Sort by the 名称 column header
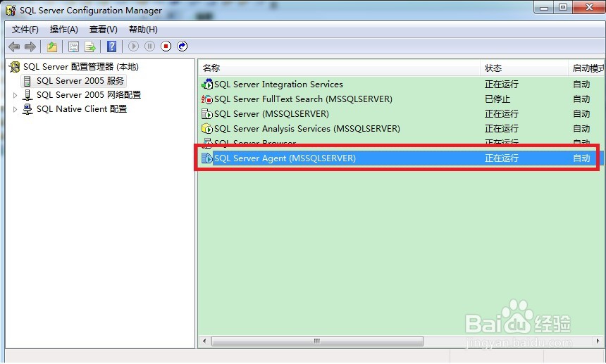This screenshot has height=364, width=606. (x=340, y=68)
